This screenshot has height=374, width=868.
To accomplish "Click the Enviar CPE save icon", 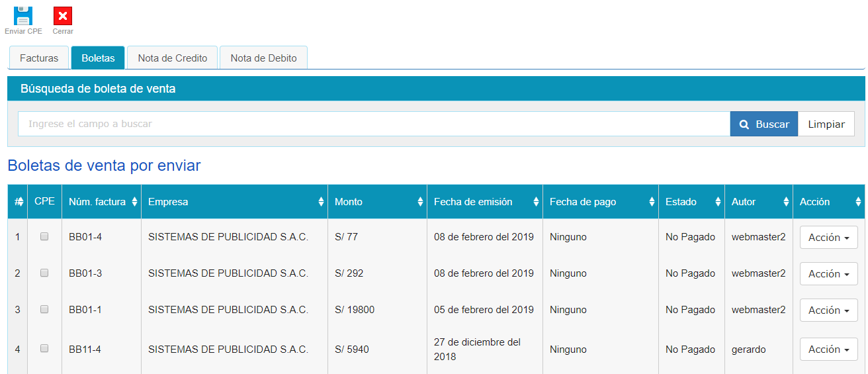I will pos(23,16).
